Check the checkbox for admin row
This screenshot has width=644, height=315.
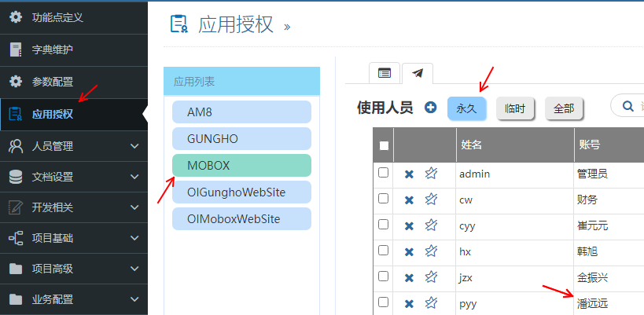(x=384, y=173)
